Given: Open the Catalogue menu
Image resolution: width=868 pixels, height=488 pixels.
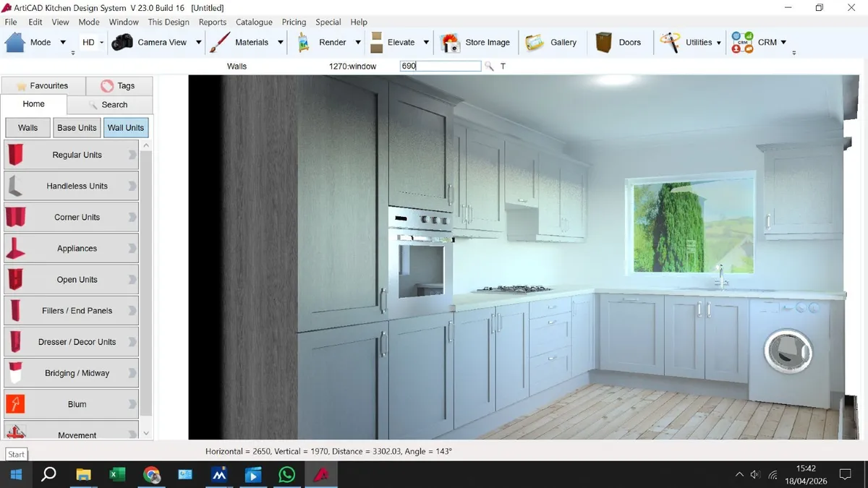Looking at the screenshot, I should click(254, 22).
